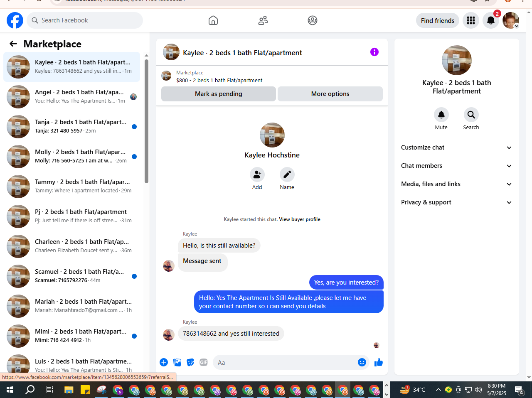Open Tanja's conversation in list
Image resolution: width=532 pixels, height=398 pixels.
tap(71, 127)
